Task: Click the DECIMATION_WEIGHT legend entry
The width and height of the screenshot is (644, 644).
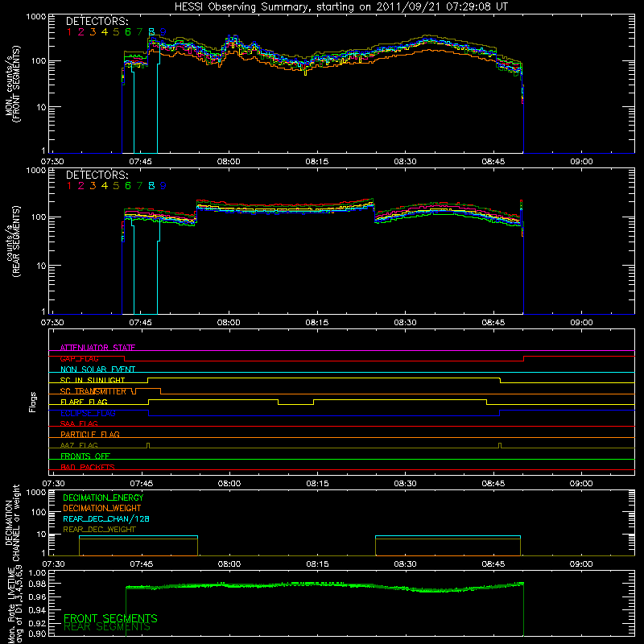Action: coord(102,508)
